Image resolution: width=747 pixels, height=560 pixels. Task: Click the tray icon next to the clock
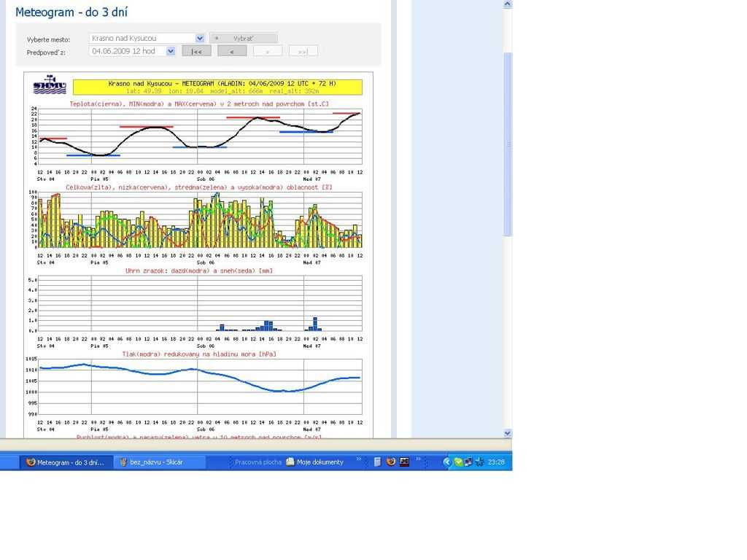480,462
